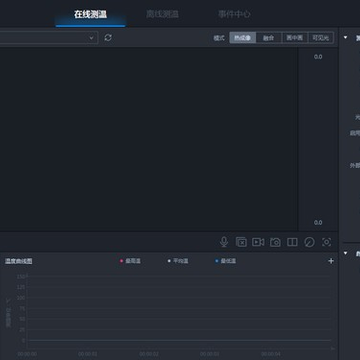Click the 150 axis label on chart

21,277
